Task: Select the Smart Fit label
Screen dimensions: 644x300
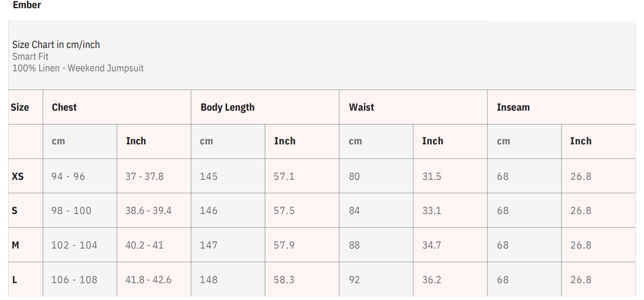Action: point(30,56)
